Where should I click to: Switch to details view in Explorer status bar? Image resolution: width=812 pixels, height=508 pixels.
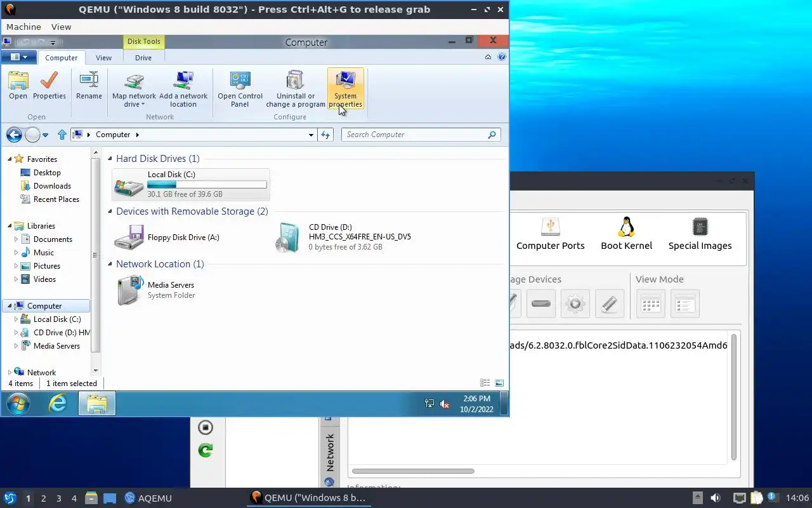click(x=485, y=383)
